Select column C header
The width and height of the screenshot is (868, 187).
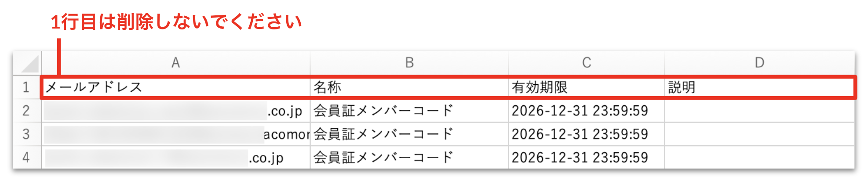587,63
